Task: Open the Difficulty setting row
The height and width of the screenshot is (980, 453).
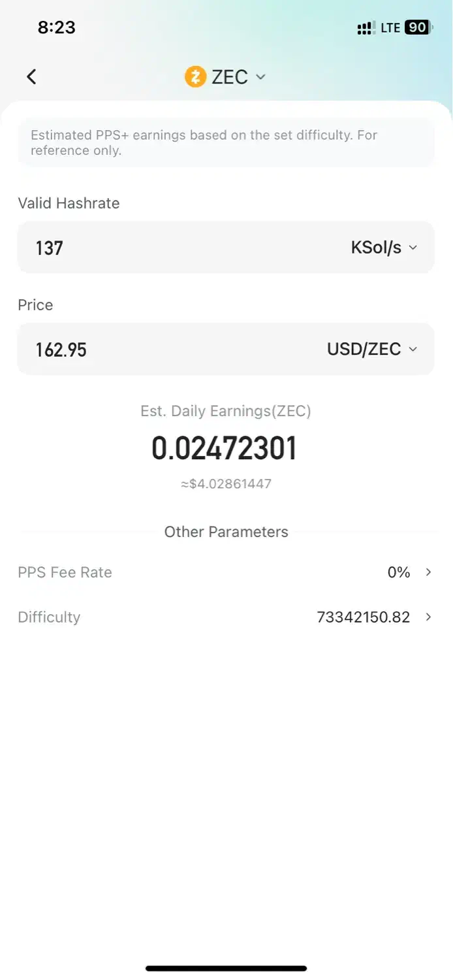Action: coord(50,617)
